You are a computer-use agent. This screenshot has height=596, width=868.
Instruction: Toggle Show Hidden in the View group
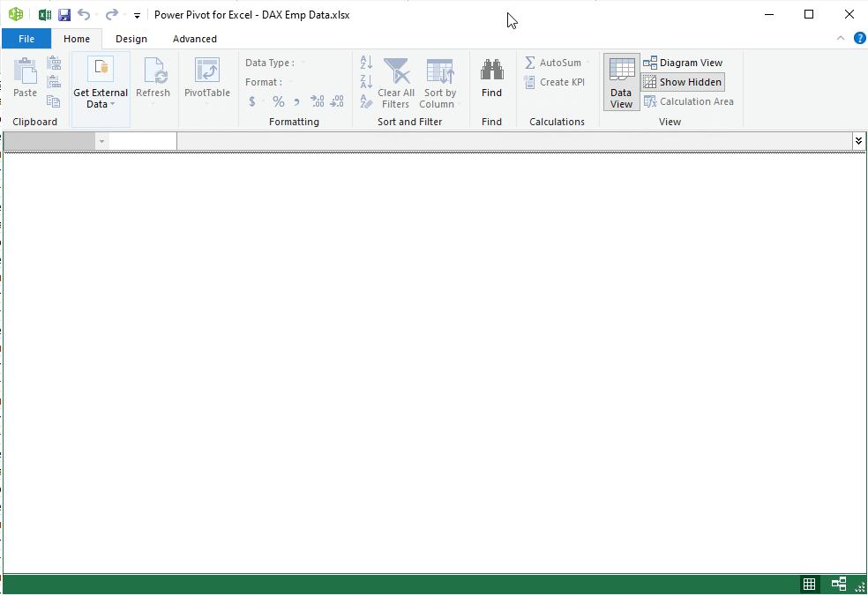pyautogui.click(x=683, y=81)
